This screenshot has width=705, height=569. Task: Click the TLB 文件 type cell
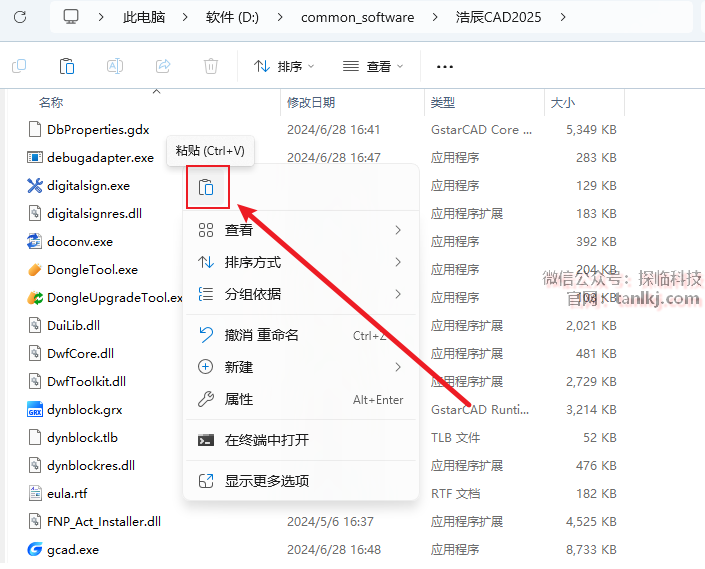[x=455, y=437]
